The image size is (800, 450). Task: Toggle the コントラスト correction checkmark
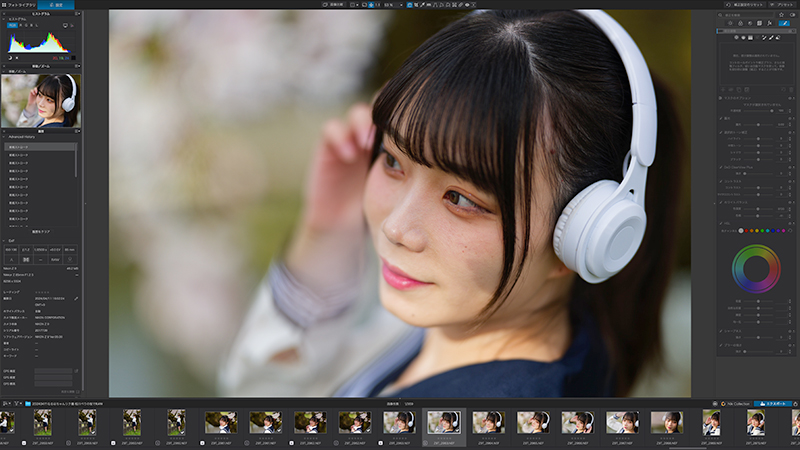(x=721, y=181)
